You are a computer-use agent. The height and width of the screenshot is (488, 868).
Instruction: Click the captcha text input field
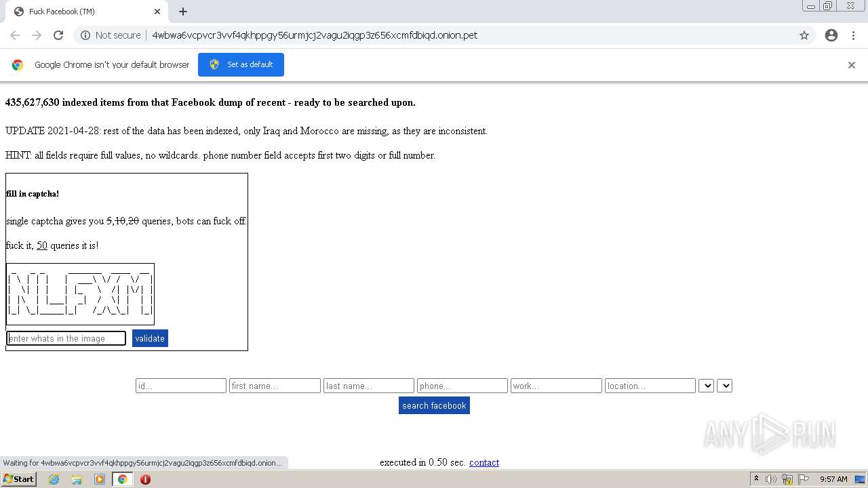(x=66, y=338)
